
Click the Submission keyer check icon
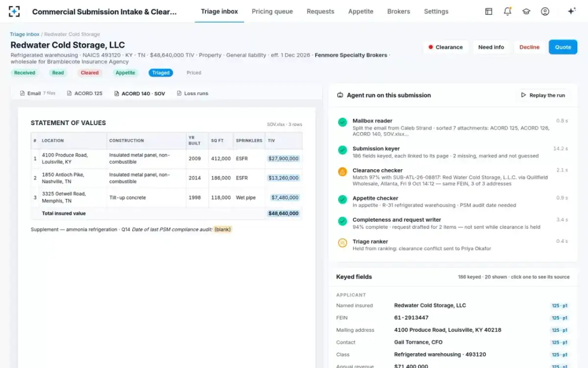pos(343,150)
